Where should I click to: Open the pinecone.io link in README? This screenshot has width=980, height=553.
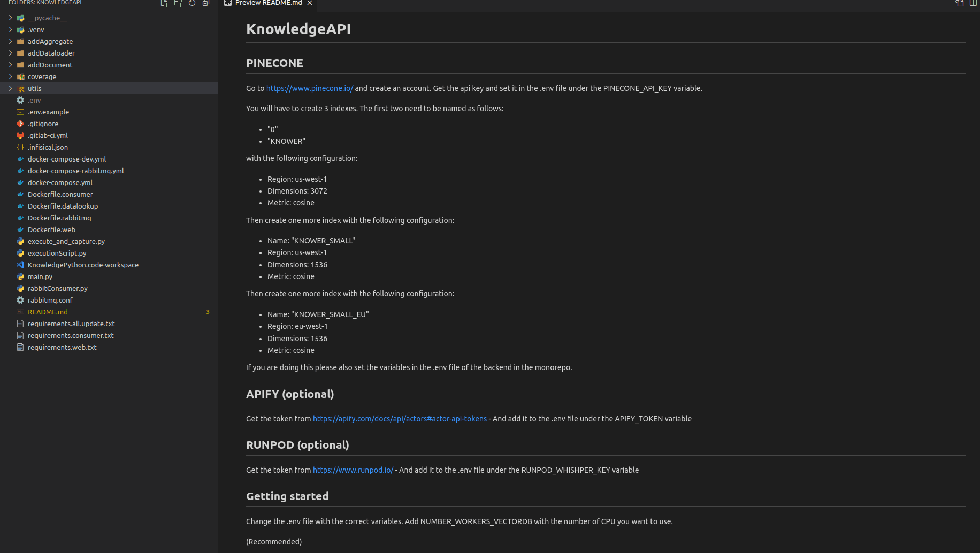click(309, 88)
